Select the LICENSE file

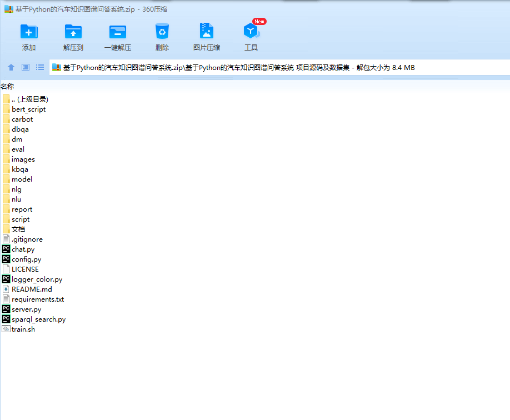coord(21,269)
